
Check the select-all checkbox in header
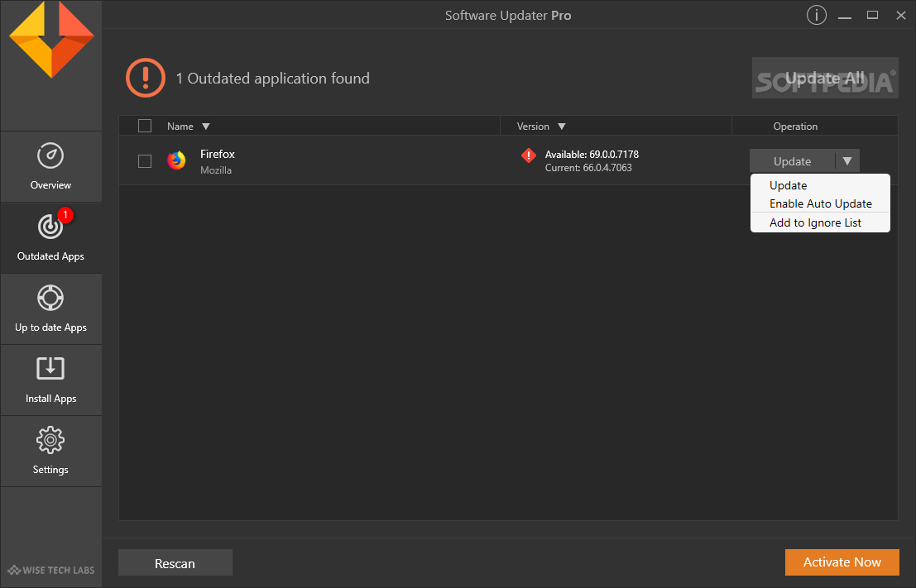(145, 127)
